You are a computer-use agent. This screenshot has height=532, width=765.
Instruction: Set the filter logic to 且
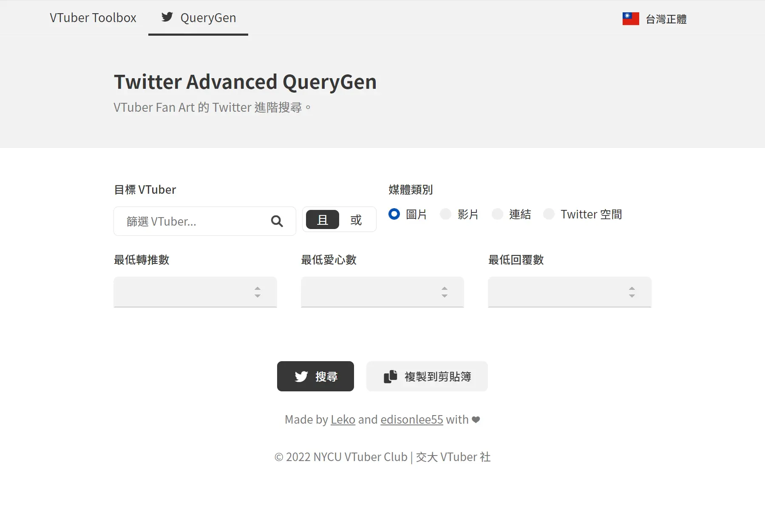323,220
